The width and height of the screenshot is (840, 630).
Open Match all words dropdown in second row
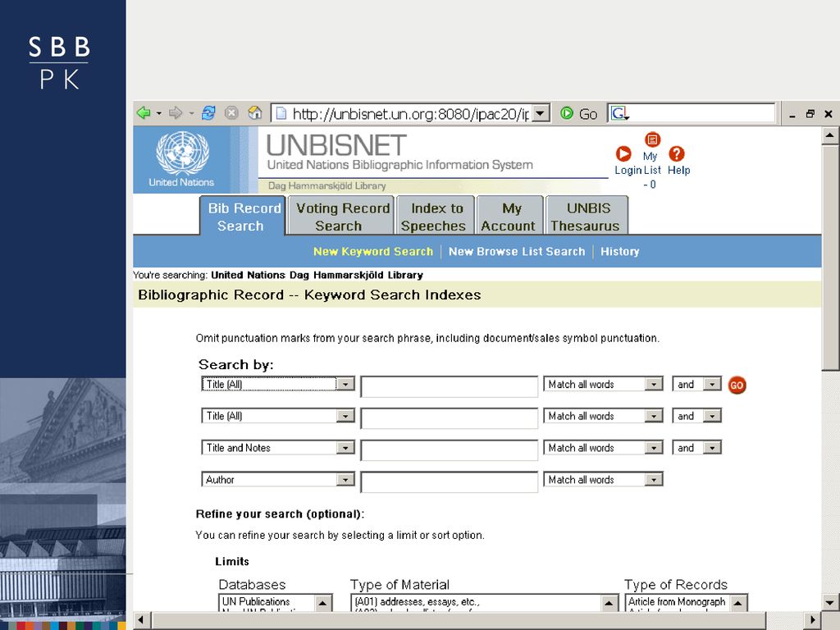click(654, 416)
